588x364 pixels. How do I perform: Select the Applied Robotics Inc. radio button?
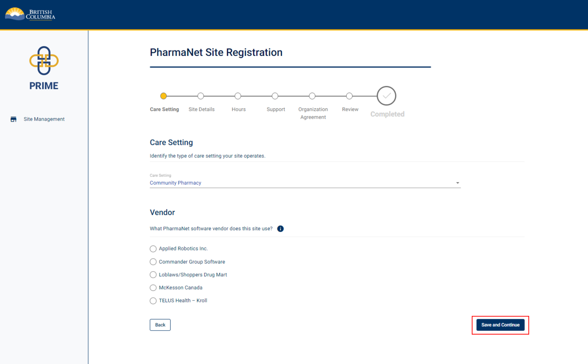tap(153, 249)
